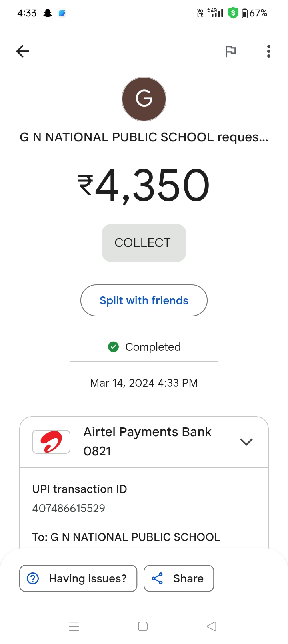Tap the Airtel Payments Bank logo
288x644 pixels.
point(51,442)
